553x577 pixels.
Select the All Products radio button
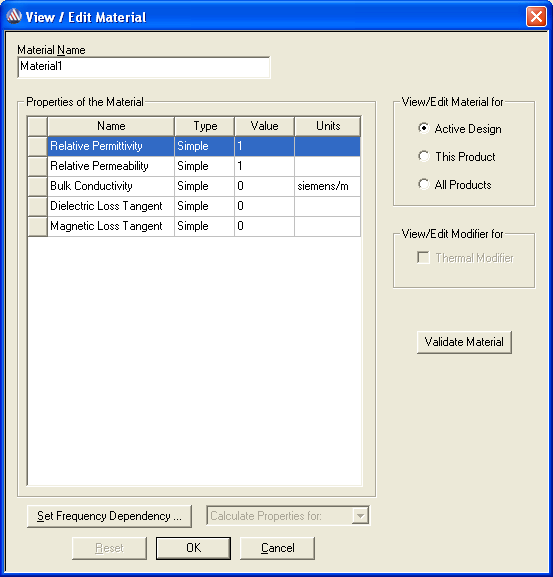tap(423, 184)
